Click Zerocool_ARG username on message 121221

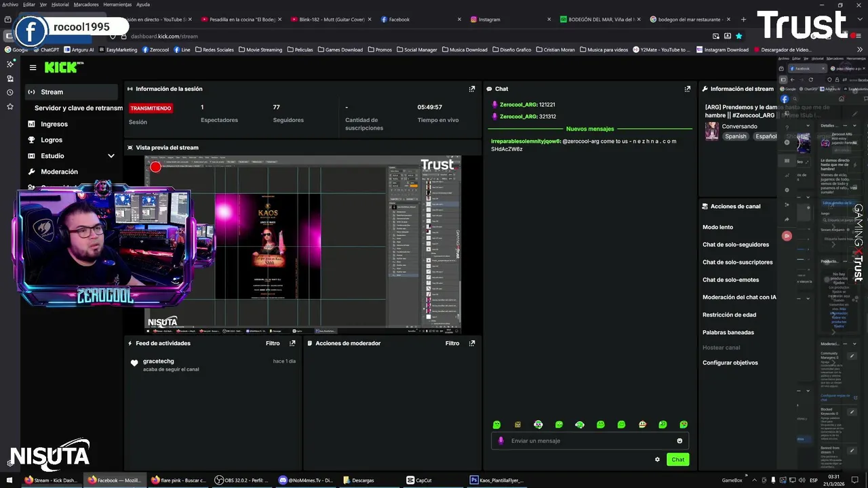coord(519,105)
